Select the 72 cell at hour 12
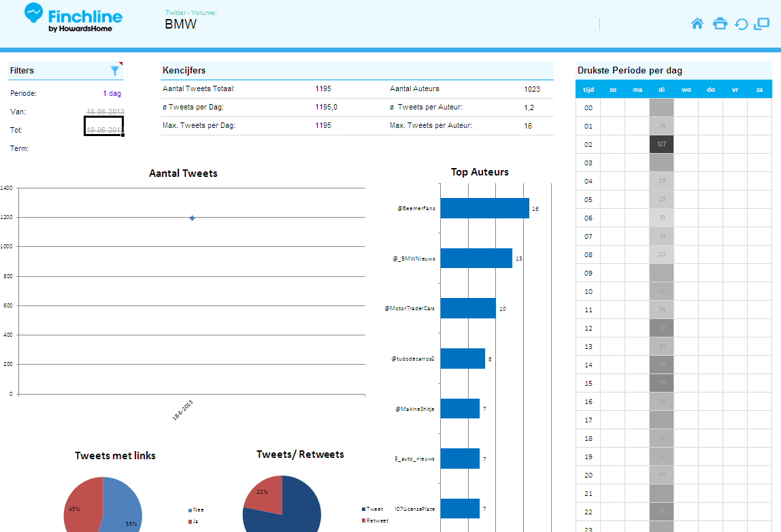This screenshot has width=781, height=532. pos(661,328)
